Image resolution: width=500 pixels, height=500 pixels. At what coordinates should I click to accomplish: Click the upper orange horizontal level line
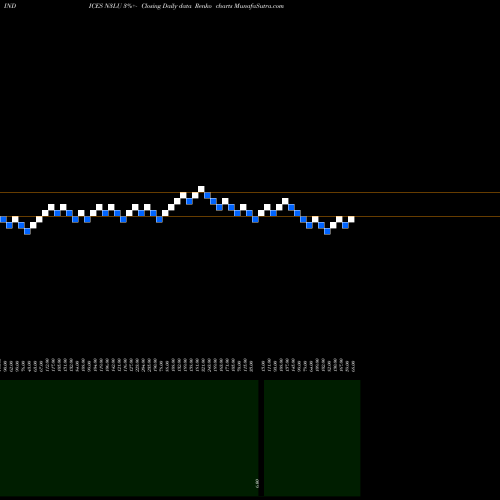250,192
